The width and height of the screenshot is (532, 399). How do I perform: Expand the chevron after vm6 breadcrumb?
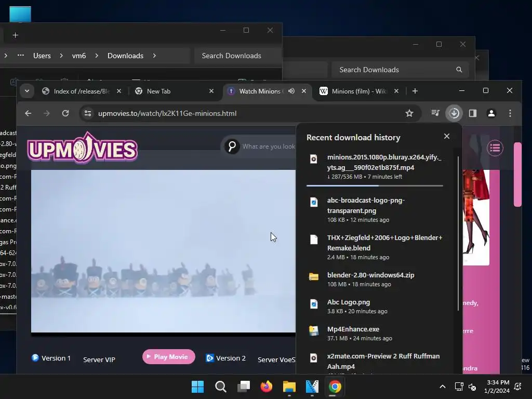click(x=97, y=56)
